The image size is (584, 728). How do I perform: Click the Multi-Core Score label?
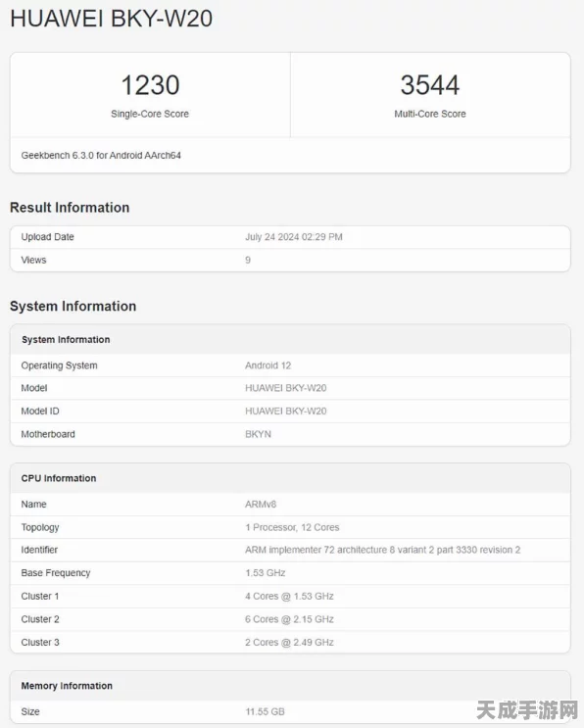click(x=430, y=114)
